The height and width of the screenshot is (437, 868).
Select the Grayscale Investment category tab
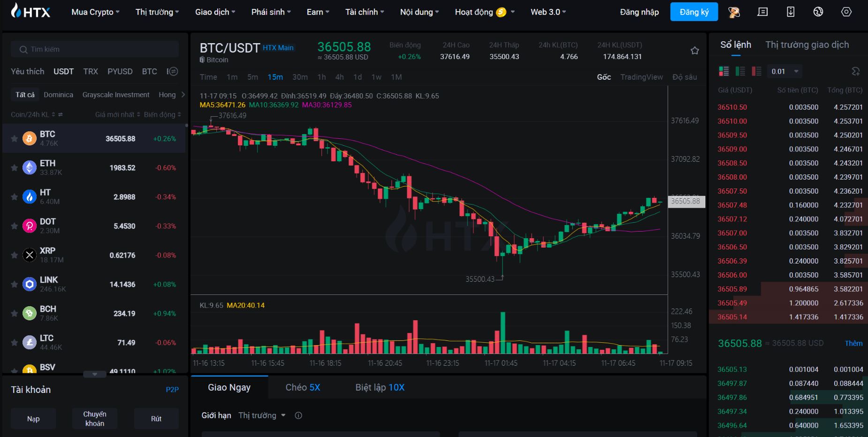116,95
